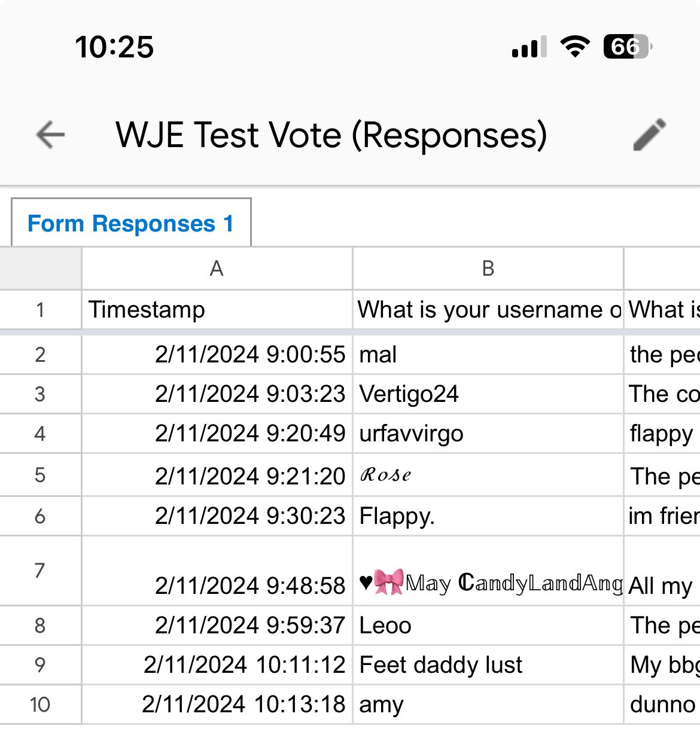Select row 1 header number
The width and height of the screenshot is (700, 738).
40,310
